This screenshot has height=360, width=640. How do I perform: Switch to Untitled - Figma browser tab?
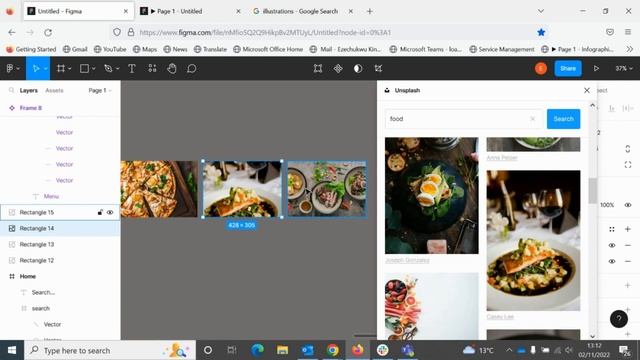[x=78, y=11]
